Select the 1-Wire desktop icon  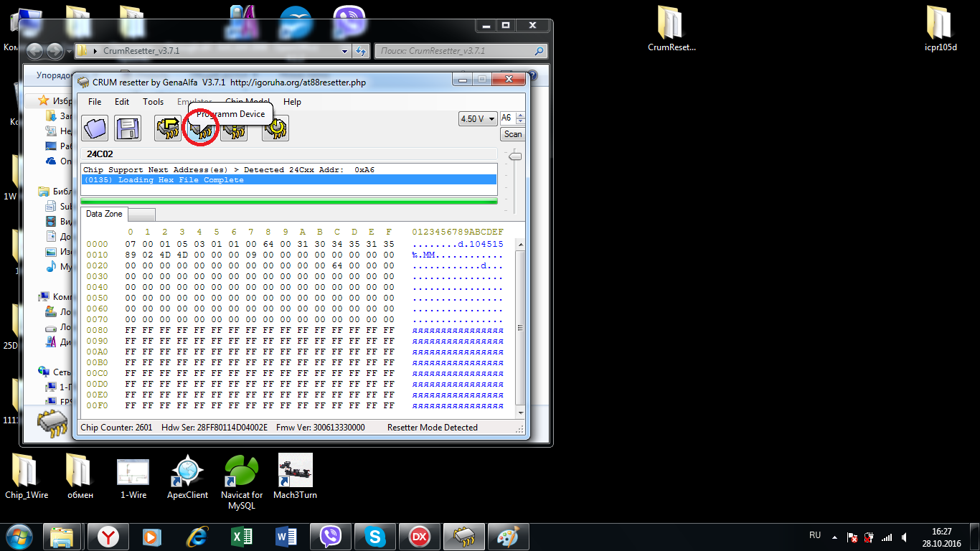pyautogui.click(x=133, y=476)
